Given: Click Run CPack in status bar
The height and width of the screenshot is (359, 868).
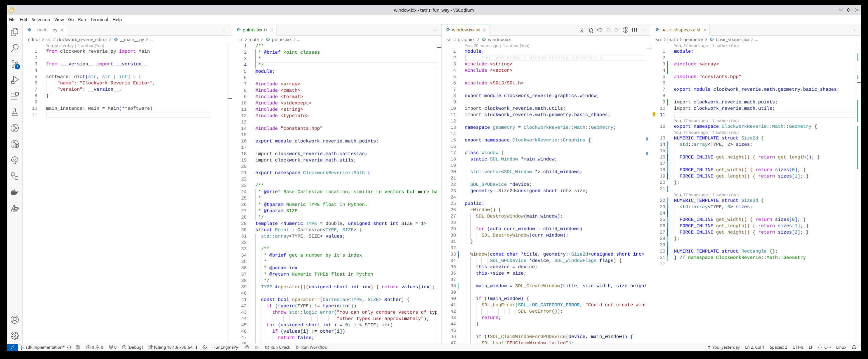Looking at the screenshot, I should coord(277,347).
